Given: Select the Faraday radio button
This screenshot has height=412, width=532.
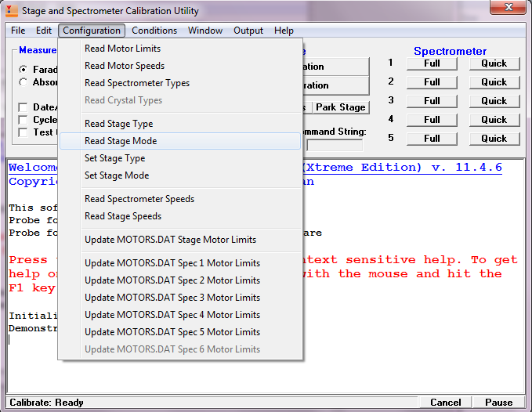Looking at the screenshot, I should (x=24, y=70).
